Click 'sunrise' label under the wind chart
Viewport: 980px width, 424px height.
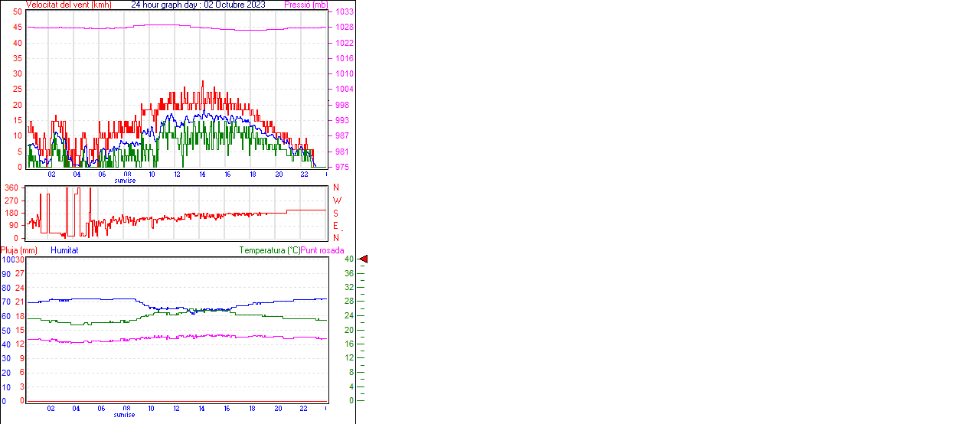[x=126, y=181]
